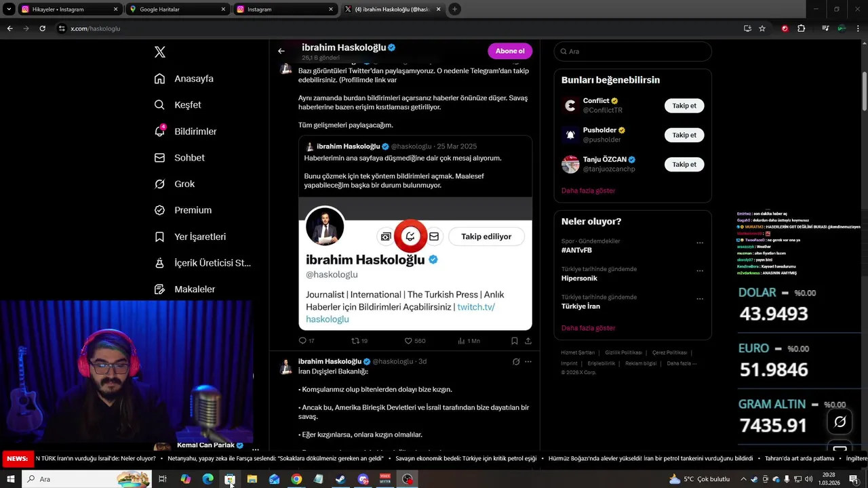This screenshot has width=868, height=488.
Task: Open more options for Hipersonik trend
Action: pos(700,270)
